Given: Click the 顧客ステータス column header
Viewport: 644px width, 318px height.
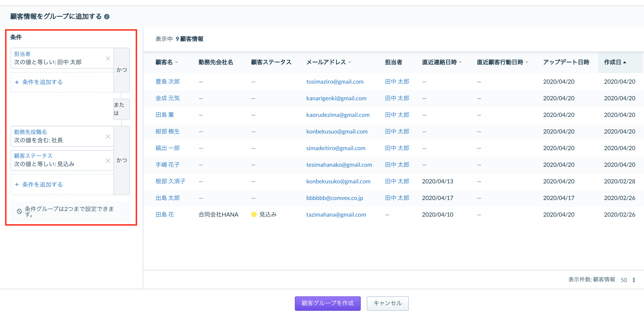Looking at the screenshot, I should click(x=271, y=62).
